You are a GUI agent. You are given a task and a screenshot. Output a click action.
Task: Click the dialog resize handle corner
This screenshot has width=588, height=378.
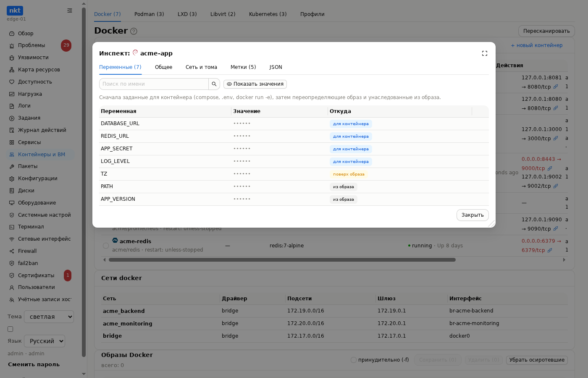491,223
